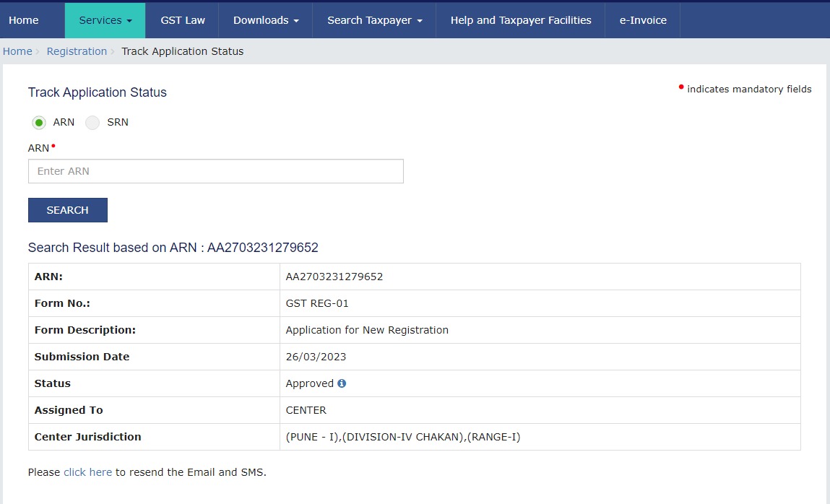Select submission date 26/03/2023

point(316,357)
